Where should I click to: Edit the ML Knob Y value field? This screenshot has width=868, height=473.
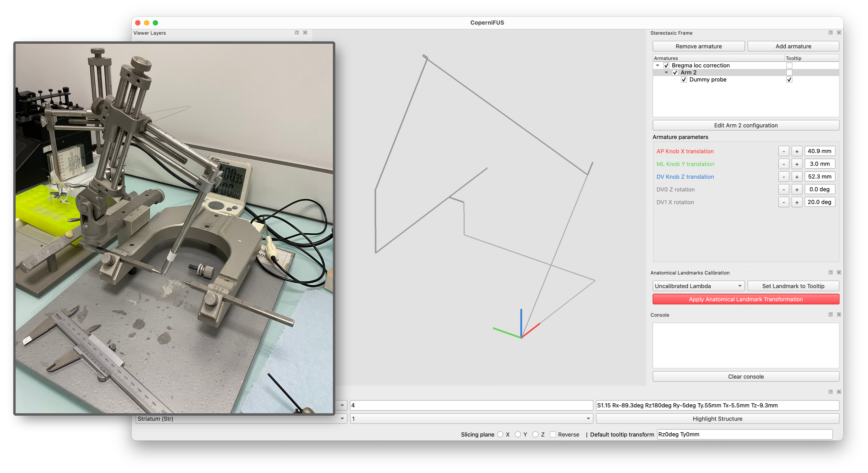(x=820, y=164)
